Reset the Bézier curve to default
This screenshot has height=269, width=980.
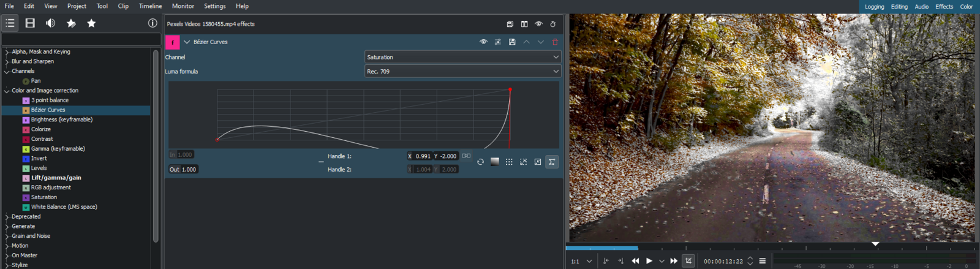(x=480, y=162)
